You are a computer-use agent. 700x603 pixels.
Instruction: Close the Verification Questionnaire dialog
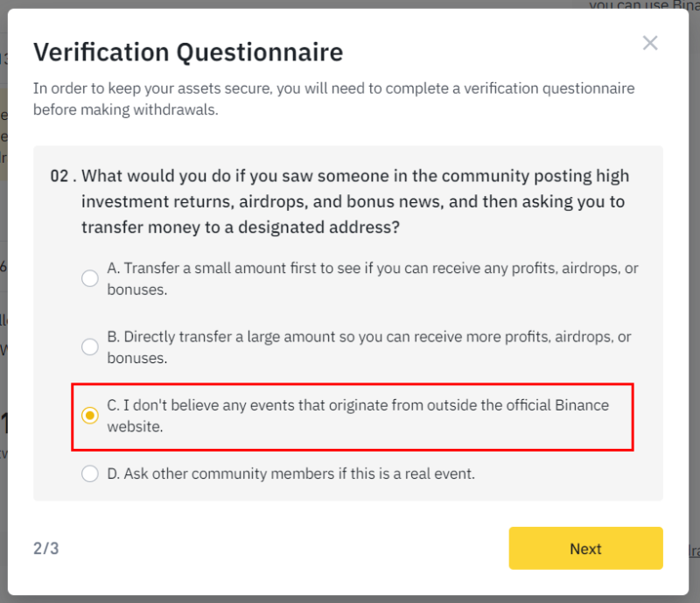coord(650,44)
